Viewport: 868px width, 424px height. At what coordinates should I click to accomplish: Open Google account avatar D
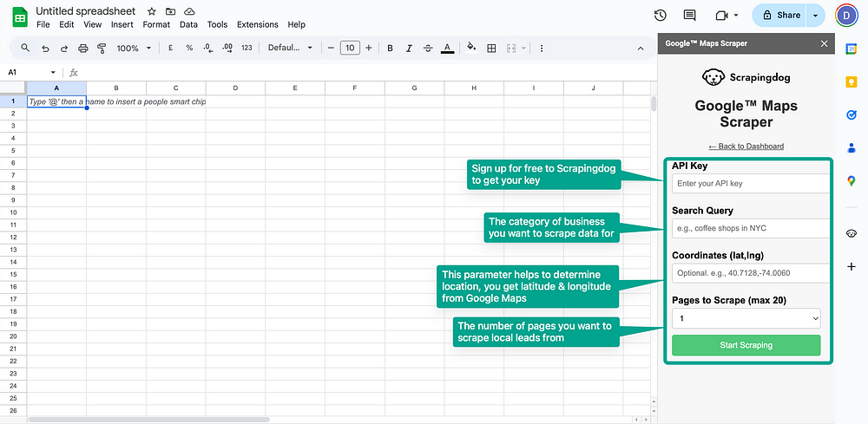[x=846, y=16]
